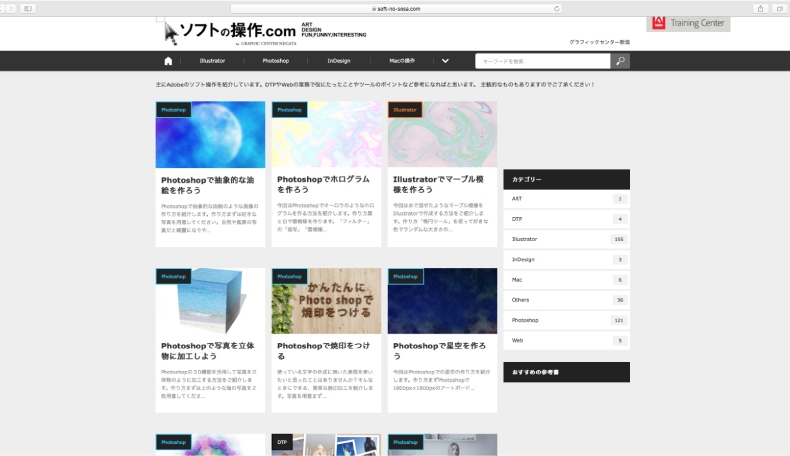Click title Photoshopで抽象的な油絵を作ろう

(208, 185)
